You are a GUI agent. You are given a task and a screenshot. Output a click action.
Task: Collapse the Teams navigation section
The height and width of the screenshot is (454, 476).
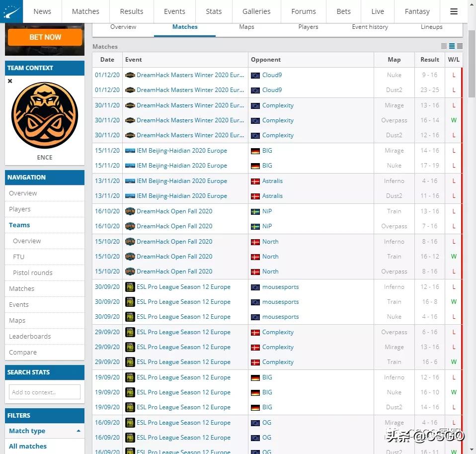coord(19,225)
